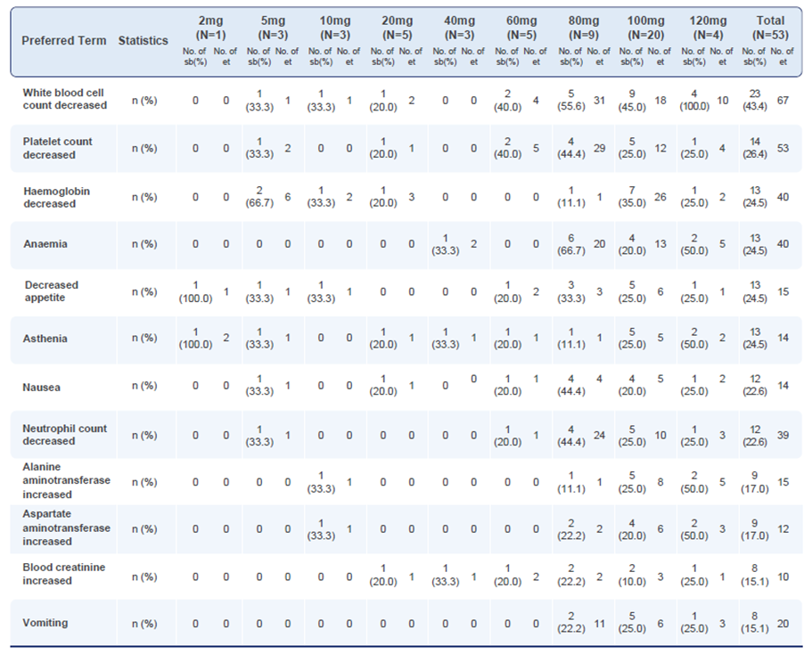Click the Preferred Term column header

point(64,41)
